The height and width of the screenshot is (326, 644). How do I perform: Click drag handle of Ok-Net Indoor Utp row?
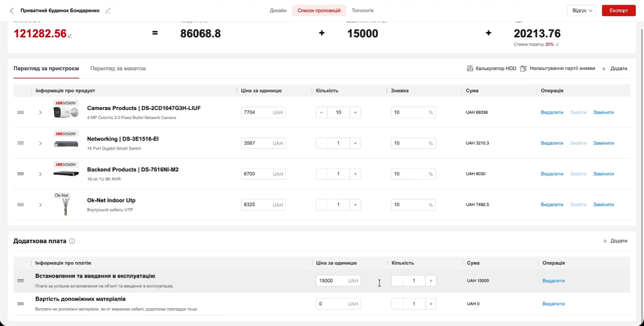point(20,204)
